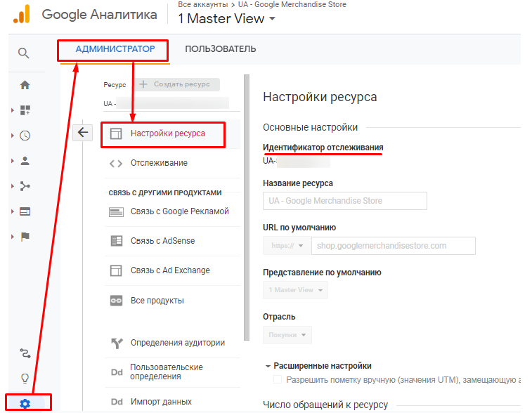Open the Acquisition arrows icon
Screen dimensions: 532x413
(25, 186)
